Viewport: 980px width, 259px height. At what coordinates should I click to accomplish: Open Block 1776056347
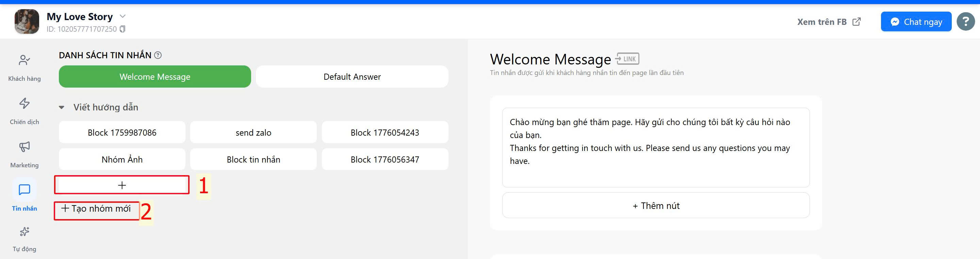(385, 159)
